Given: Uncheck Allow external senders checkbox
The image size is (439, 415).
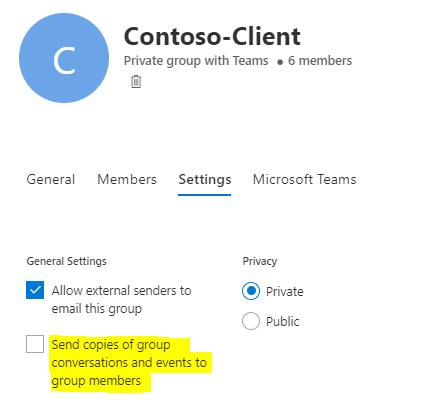Looking at the screenshot, I should click(x=35, y=290).
